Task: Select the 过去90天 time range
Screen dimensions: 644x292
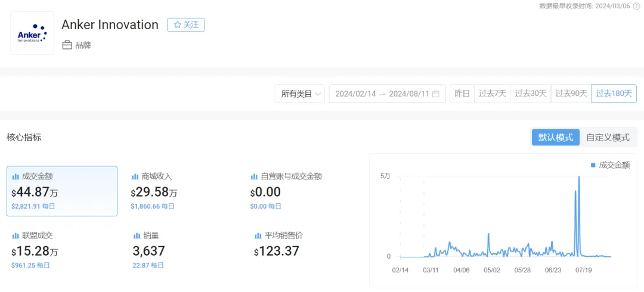Action: click(571, 94)
